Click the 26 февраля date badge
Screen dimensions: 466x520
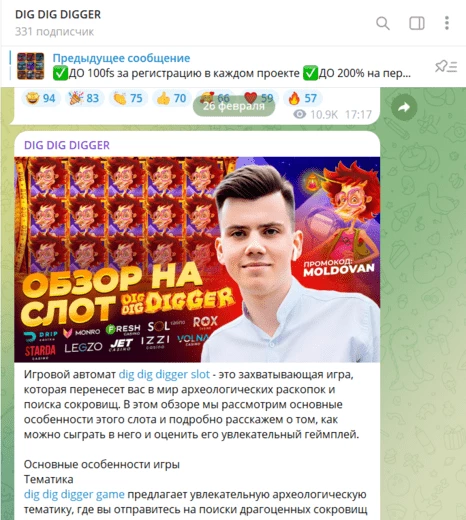(x=234, y=106)
